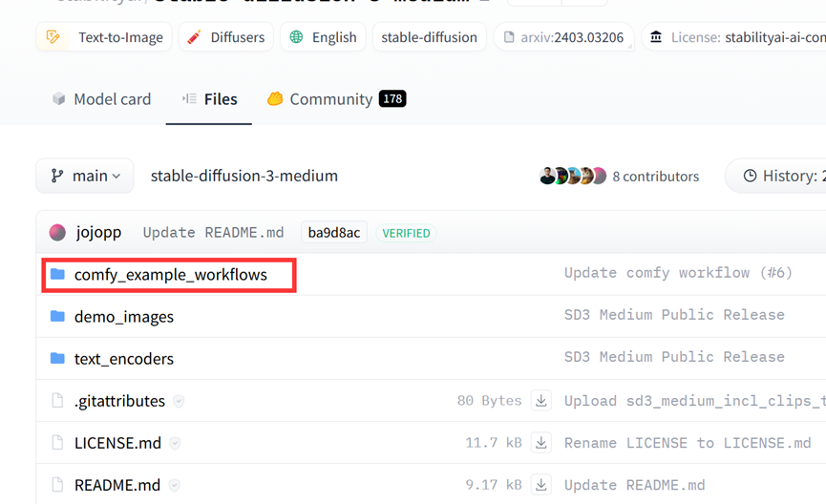The height and width of the screenshot is (504, 826).
Task: Open the Rename LICENSE to LICENSE.md commit
Action: pyautogui.click(x=688, y=444)
